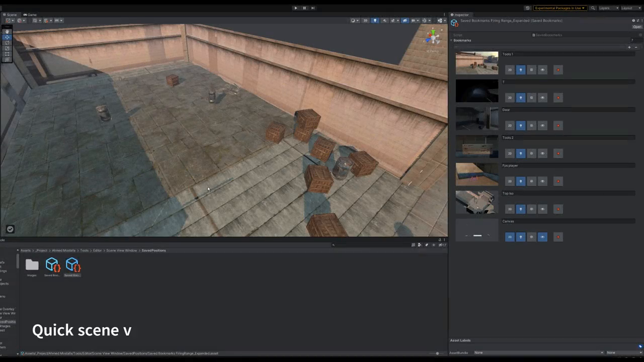Screen dimensions: 644x362
Task: Select the highlighted second Saved Bookmarks asset
Action: (72, 267)
